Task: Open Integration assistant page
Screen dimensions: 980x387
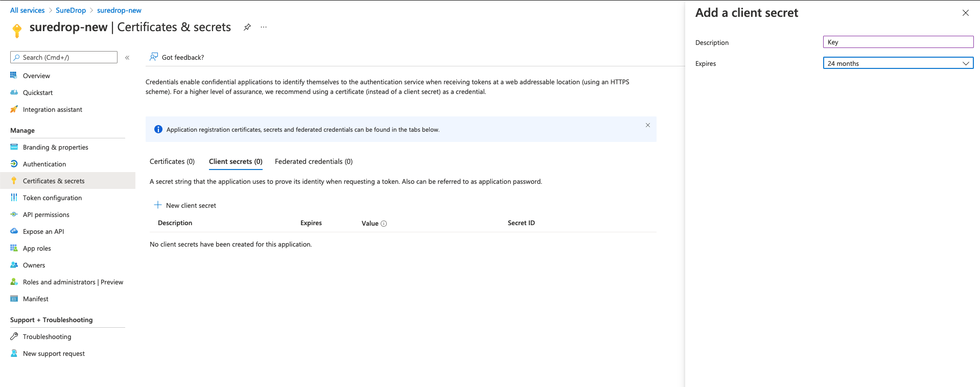Action: 53,109
